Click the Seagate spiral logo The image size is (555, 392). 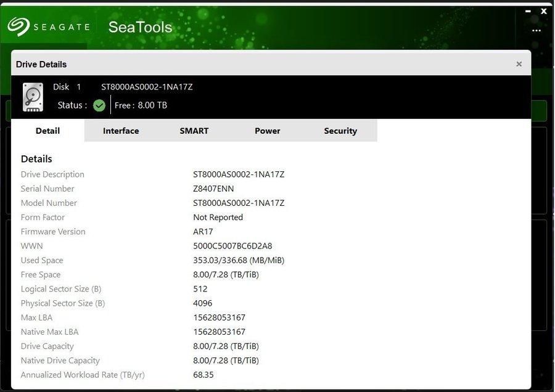[x=18, y=27]
